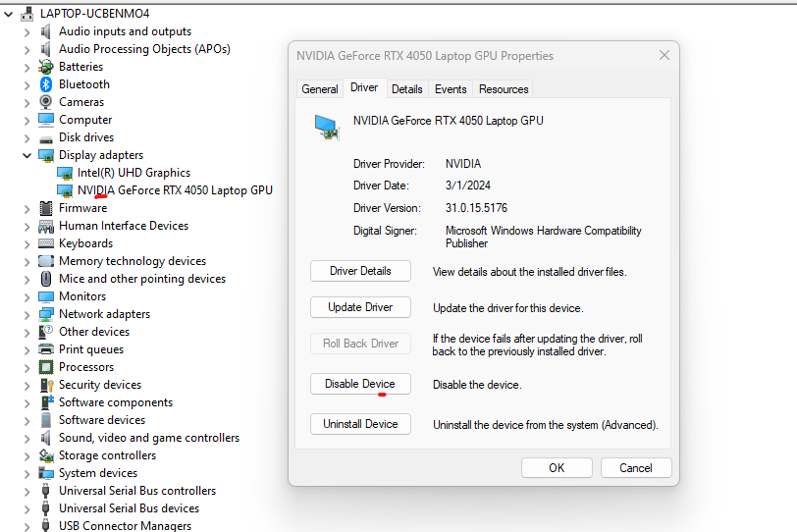Screen dimensions: 797x532
Task: Click the Processors chip icon
Action: [x=46, y=367]
